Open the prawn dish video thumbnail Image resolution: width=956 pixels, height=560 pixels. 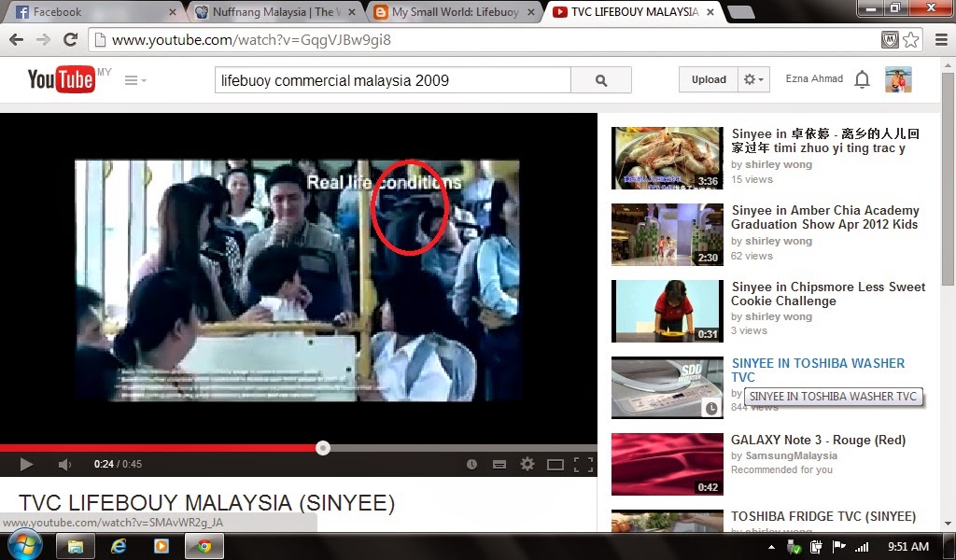coord(667,158)
